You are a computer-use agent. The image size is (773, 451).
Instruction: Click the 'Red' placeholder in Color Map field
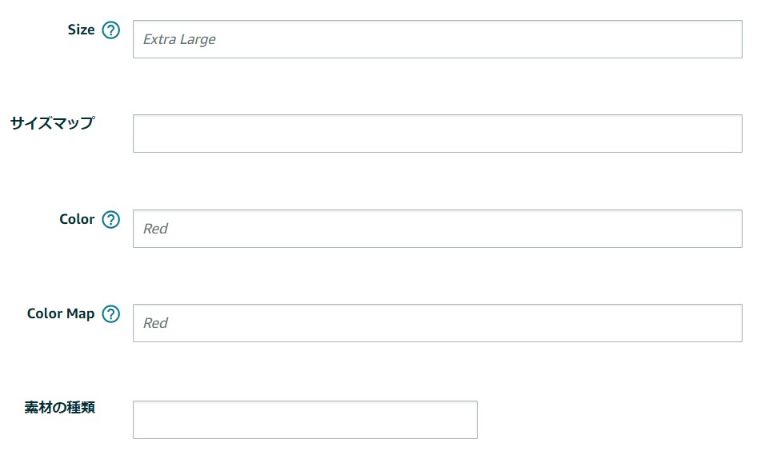click(155, 323)
